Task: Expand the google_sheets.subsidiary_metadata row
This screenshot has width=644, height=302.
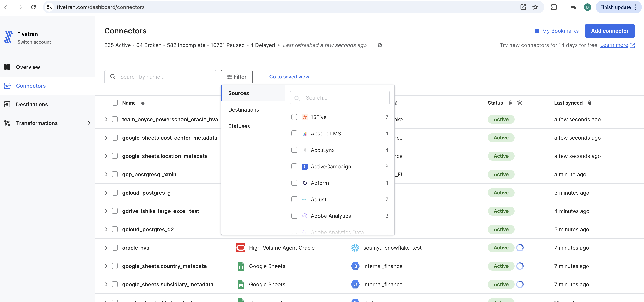Action: [106, 284]
